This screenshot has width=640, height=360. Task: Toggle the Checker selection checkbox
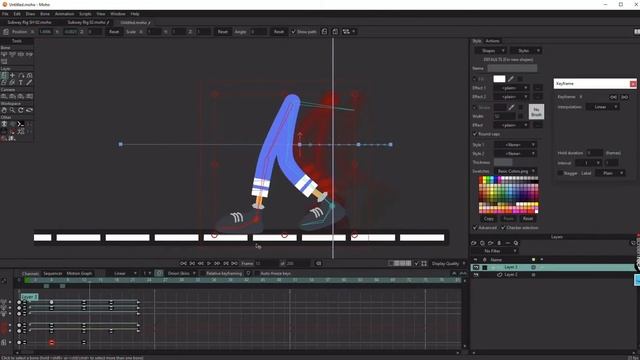click(503, 228)
